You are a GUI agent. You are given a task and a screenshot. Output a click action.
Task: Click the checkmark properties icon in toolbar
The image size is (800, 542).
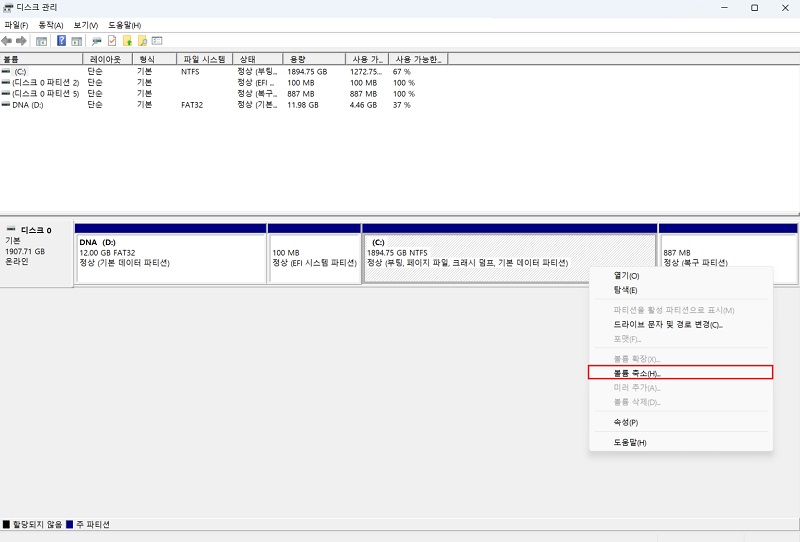[x=112, y=41]
